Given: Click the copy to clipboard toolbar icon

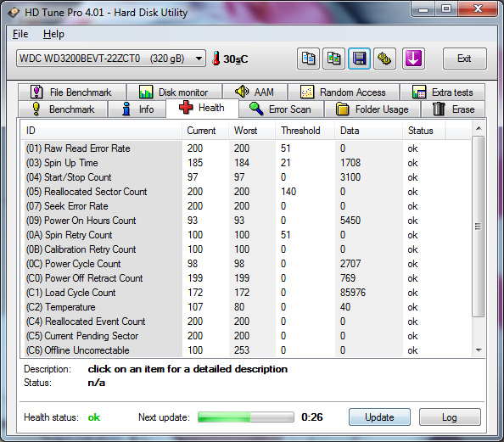Looking at the screenshot, I should coord(308,59).
